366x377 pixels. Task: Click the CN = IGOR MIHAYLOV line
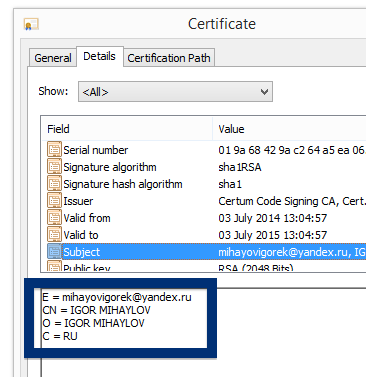(x=96, y=310)
